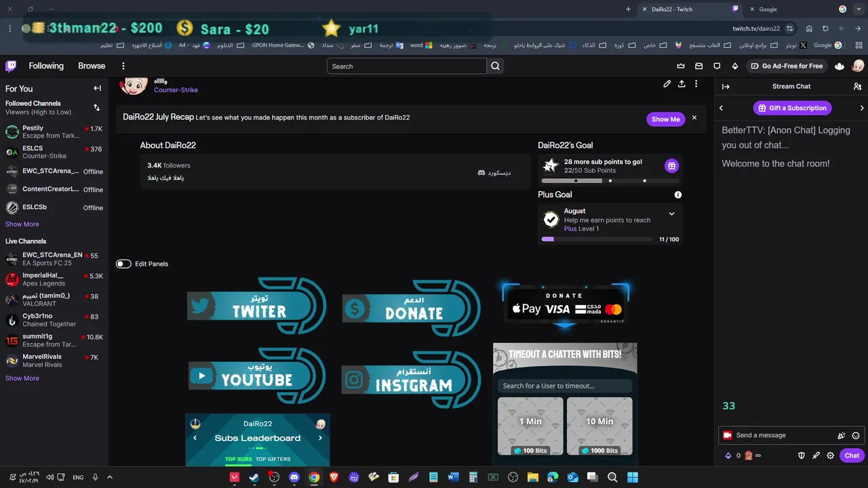Image resolution: width=868 pixels, height=488 pixels.
Task: Open Steam from the Windows taskbar
Action: coord(254,477)
